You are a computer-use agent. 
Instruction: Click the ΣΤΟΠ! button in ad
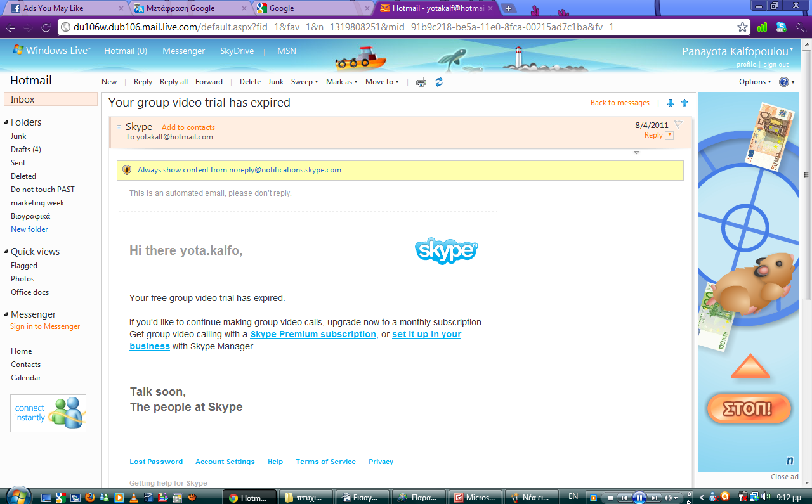pyautogui.click(x=749, y=408)
